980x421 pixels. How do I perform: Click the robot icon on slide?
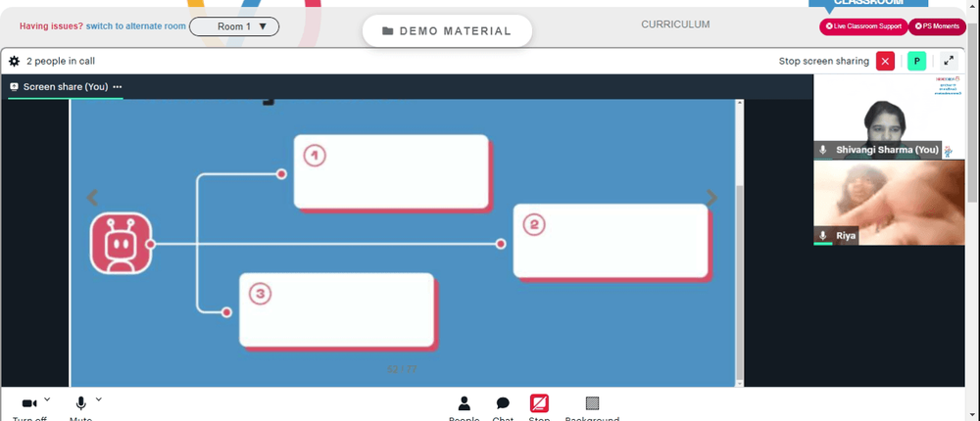pos(122,244)
